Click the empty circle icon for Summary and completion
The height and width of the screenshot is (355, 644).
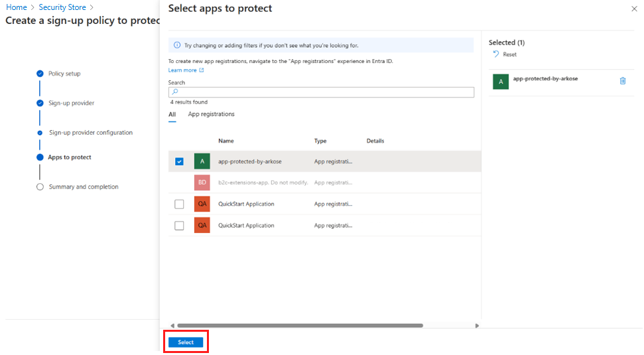pos(40,187)
